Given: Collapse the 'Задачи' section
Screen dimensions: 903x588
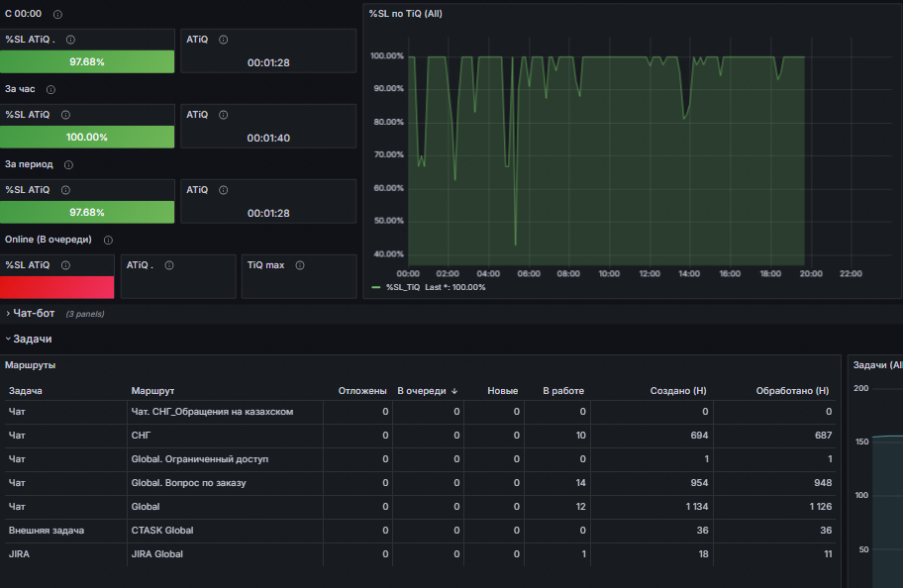Looking at the screenshot, I should [x=29, y=340].
